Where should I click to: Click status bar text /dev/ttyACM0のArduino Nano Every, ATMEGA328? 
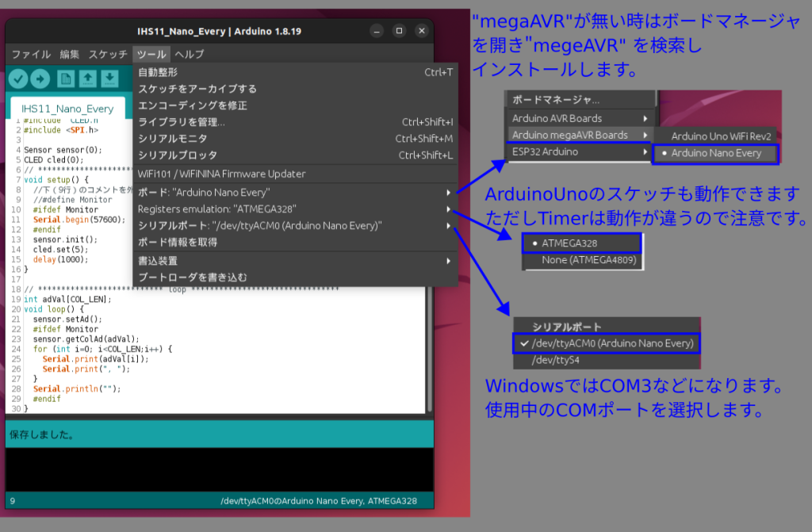319,501
